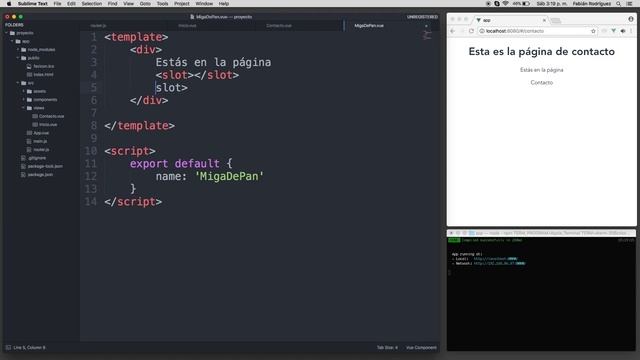The height and width of the screenshot is (360, 640).
Task: Open index.html in sidebar
Action: pos(43,75)
